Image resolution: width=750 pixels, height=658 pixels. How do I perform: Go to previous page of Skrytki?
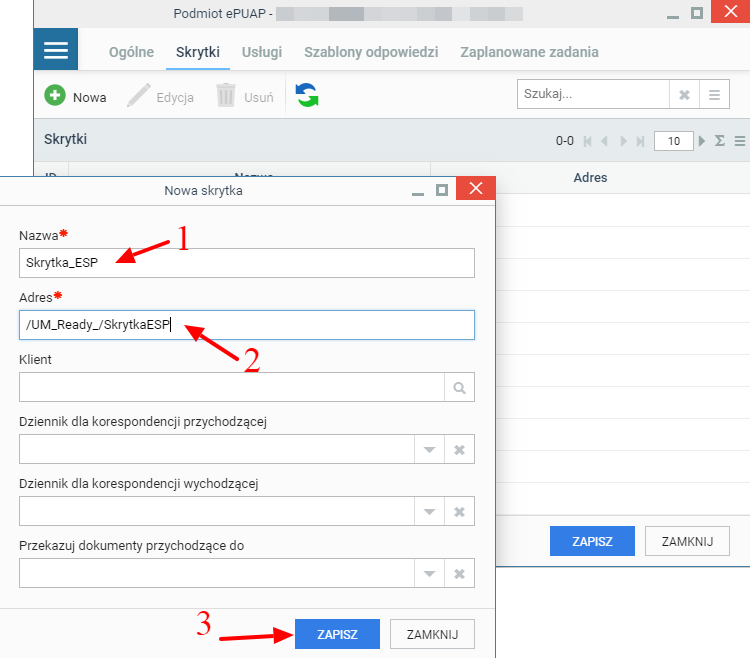(605, 141)
